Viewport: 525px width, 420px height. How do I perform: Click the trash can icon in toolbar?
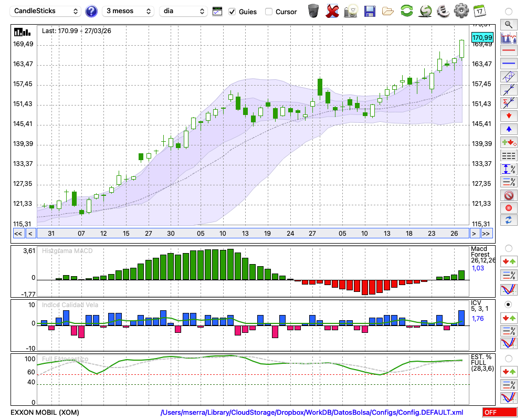click(313, 10)
